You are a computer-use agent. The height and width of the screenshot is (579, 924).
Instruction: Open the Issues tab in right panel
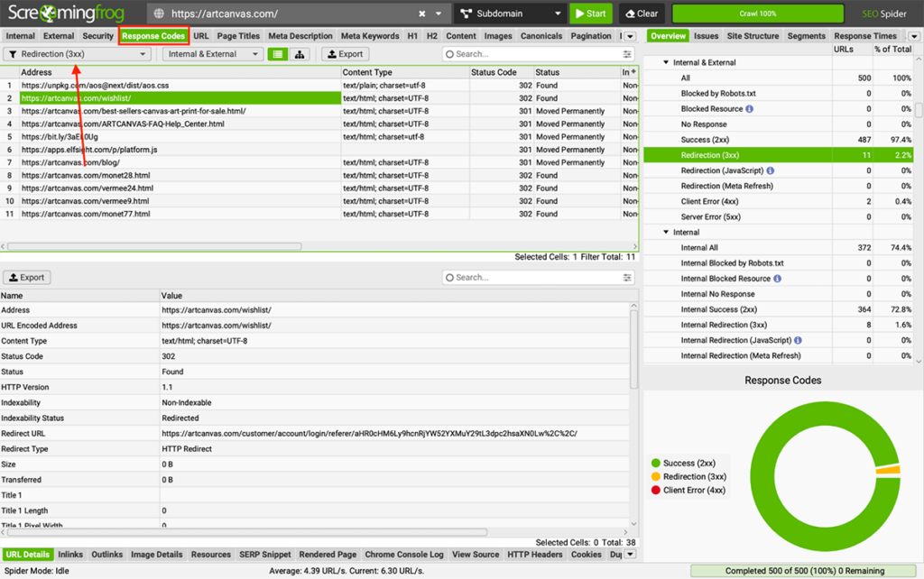(x=706, y=36)
